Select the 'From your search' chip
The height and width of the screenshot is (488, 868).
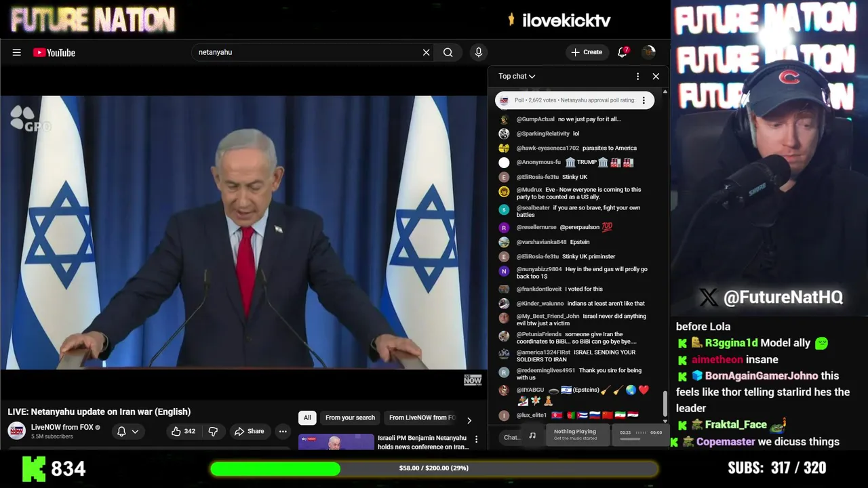[350, 418]
